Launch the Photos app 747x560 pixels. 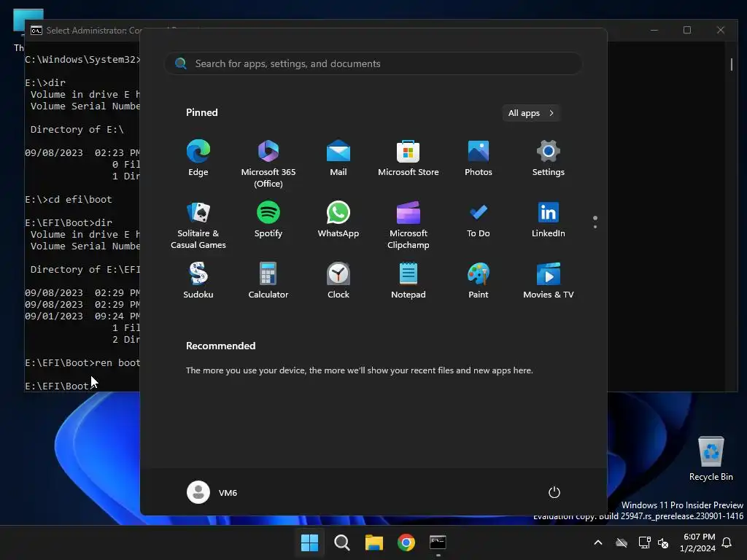[x=479, y=158]
